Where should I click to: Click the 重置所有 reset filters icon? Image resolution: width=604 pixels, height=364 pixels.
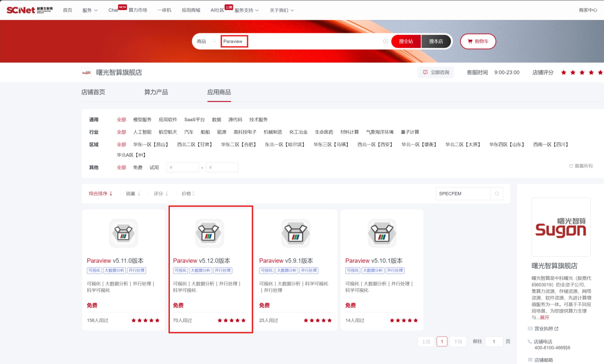click(x=571, y=166)
